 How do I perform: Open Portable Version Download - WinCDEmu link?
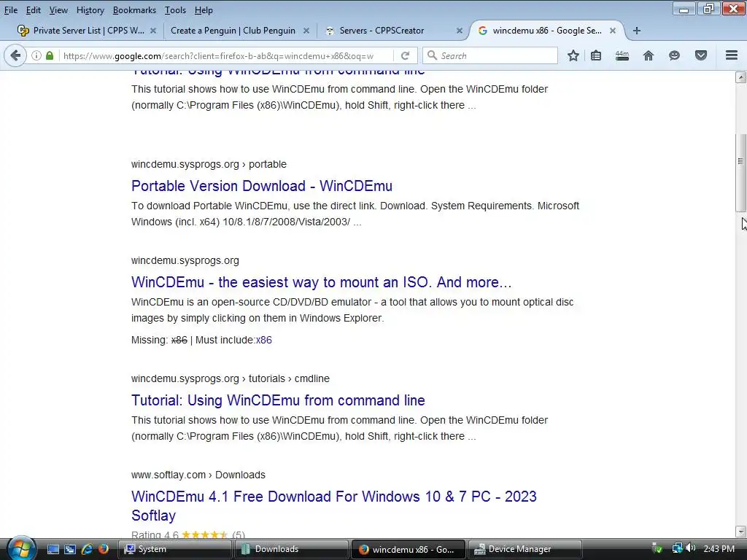262,186
